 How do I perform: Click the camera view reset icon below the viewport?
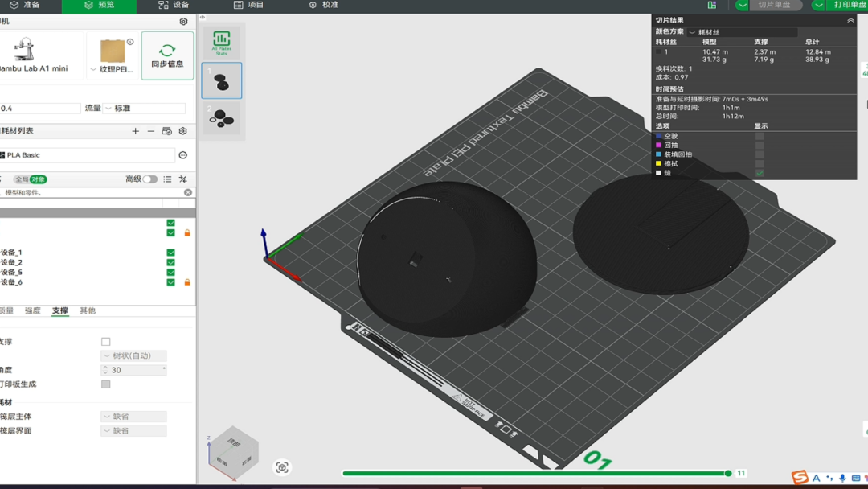(x=282, y=468)
